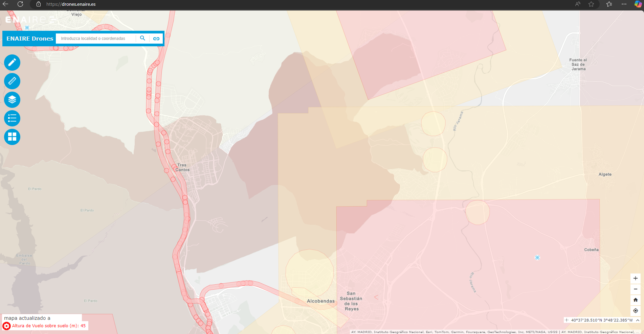Return to the default home map extent

coord(636,300)
